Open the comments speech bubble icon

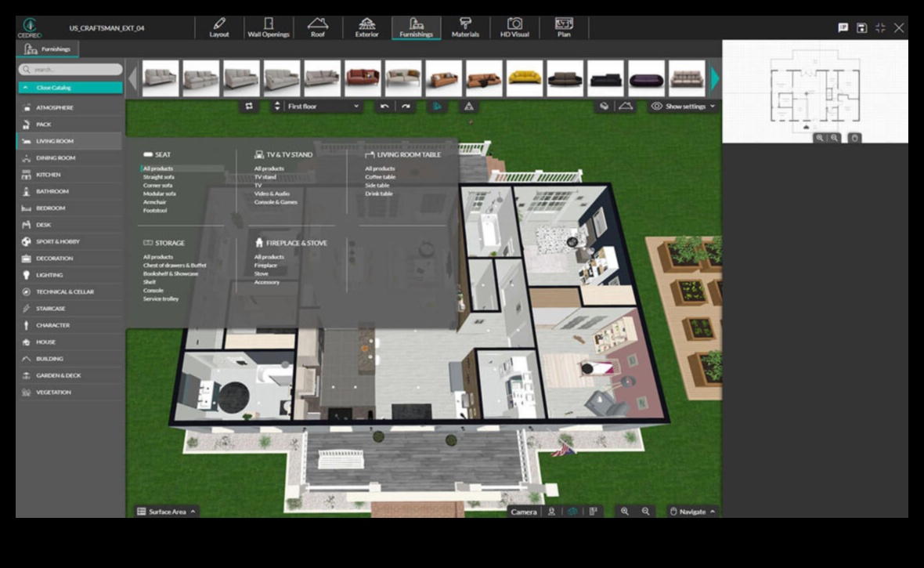point(843,27)
